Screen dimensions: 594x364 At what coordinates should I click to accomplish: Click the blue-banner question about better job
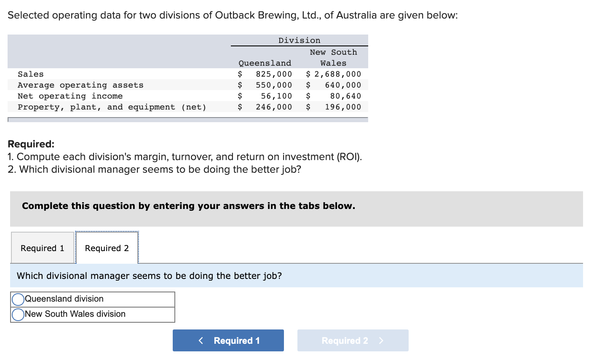[150, 276]
